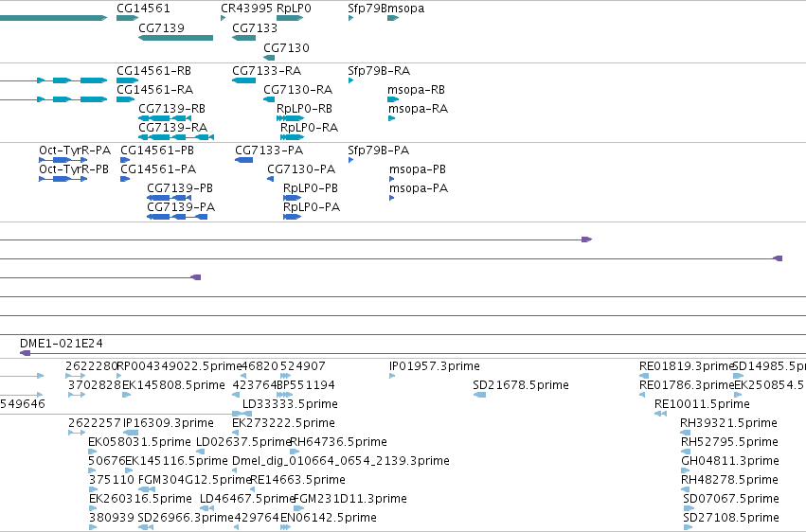The height and width of the screenshot is (532, 806).
Task: Open the SD27108.5prime EST
Action: 688,527
